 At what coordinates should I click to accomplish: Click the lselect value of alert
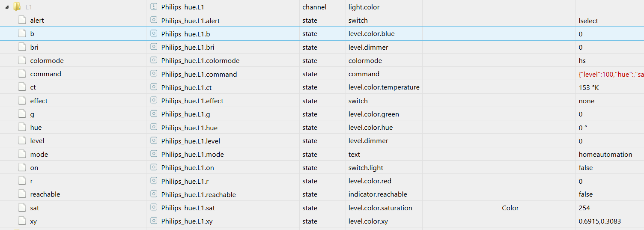[x=588, y=21]
